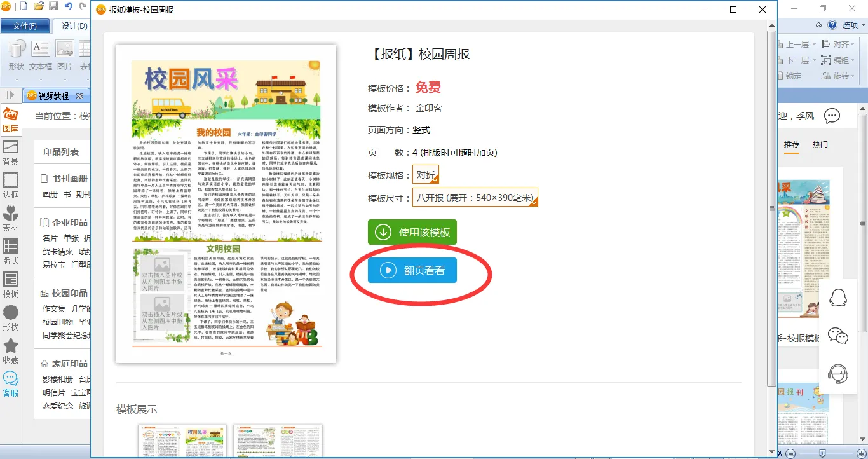Screen dimensions: 868x459
Task: Click the sidebar collapse arrow beside 视频教程 tab
Action: 10,95
